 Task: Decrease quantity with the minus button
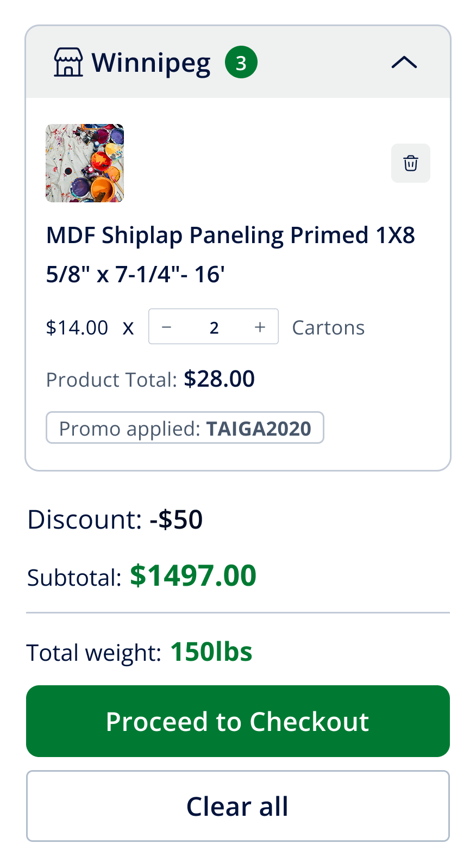pyautogui.click(x=167, y=327)
